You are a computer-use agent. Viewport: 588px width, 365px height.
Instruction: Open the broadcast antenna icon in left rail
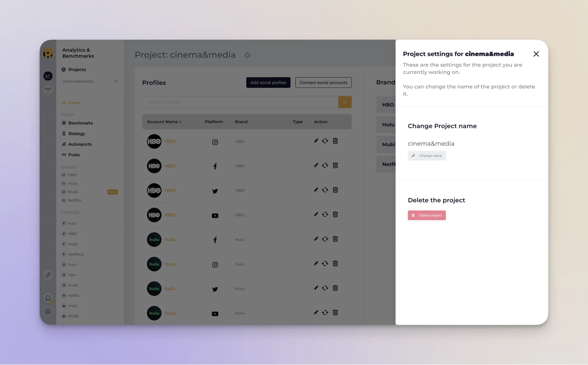click(48, 89)
